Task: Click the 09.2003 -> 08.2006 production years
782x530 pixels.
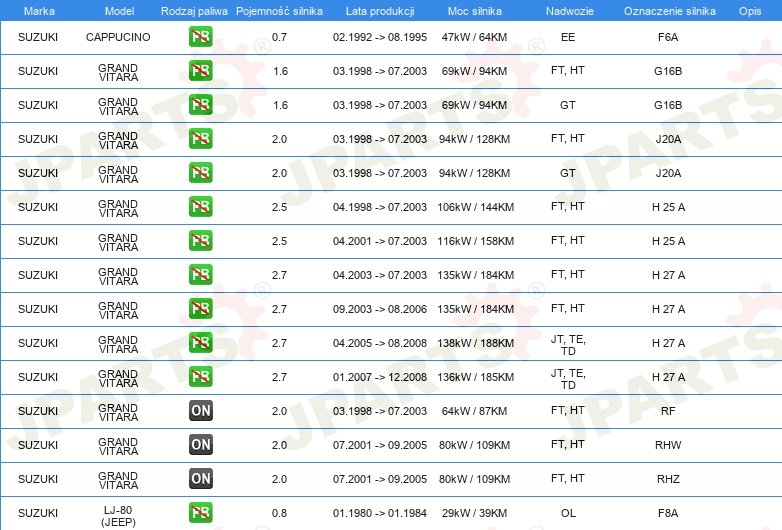Action: tap(380, 309)
